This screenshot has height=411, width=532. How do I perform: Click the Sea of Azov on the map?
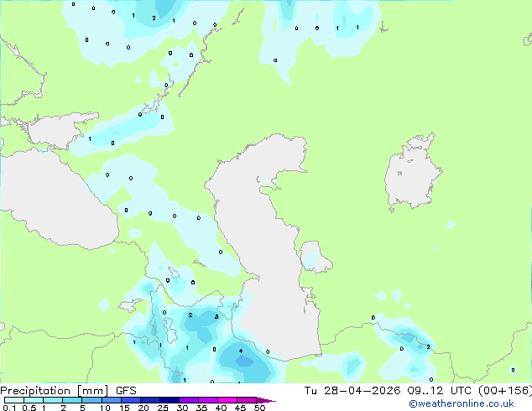click(56, 131)
